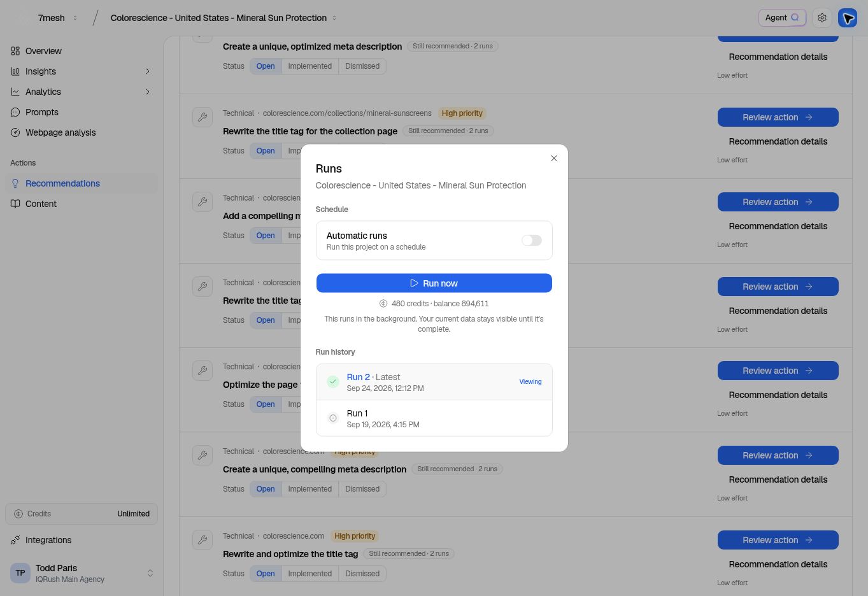Click the Insights bar chart icon

(15, 71)
